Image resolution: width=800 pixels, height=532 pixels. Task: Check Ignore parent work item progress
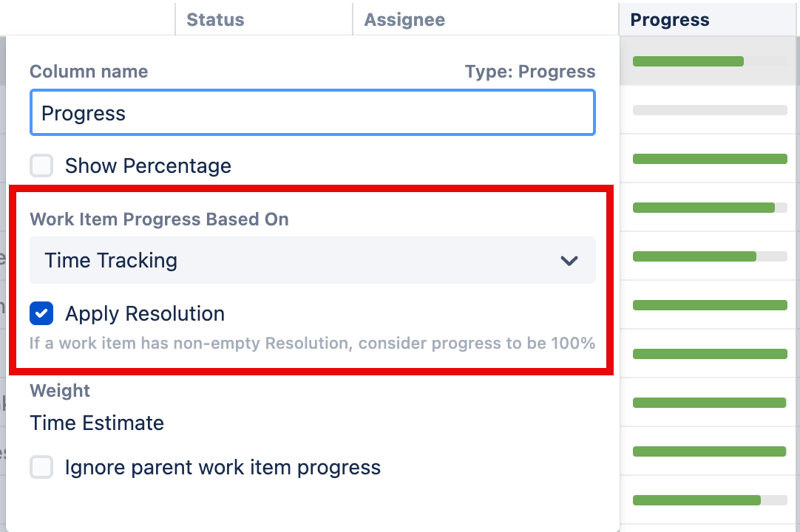pyautogui.click(x=41, y=468)
